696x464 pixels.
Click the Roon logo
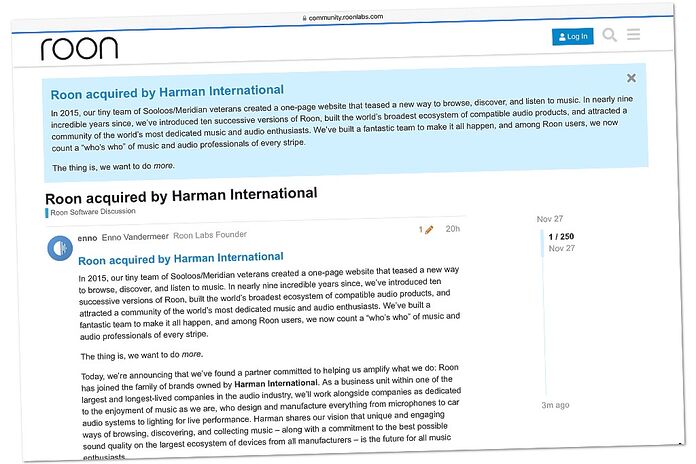point(79,48)
